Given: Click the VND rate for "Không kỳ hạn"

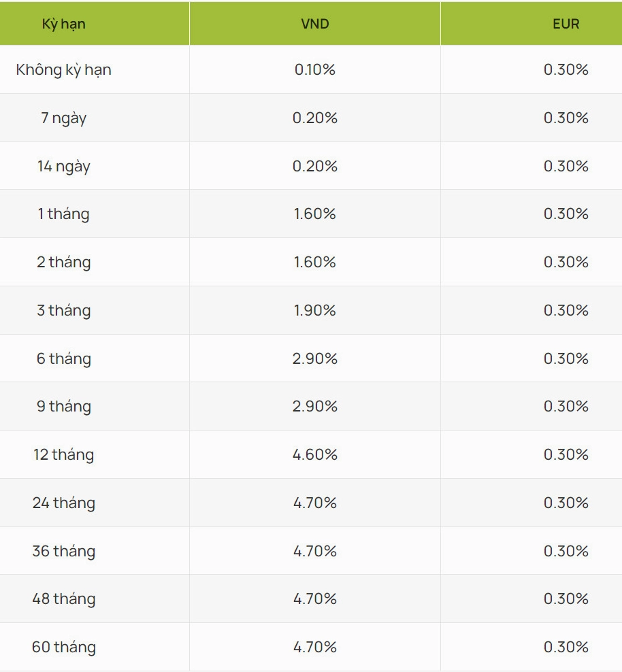Looking at the screenshot, I should [314, 69].
